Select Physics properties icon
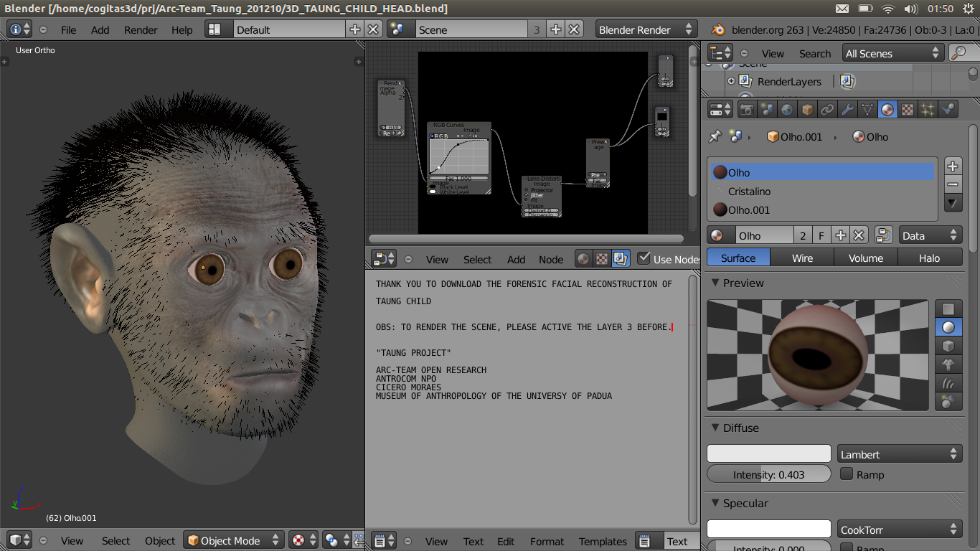The width and height of the screenshot is (980, 551). [x=946, y=108]
